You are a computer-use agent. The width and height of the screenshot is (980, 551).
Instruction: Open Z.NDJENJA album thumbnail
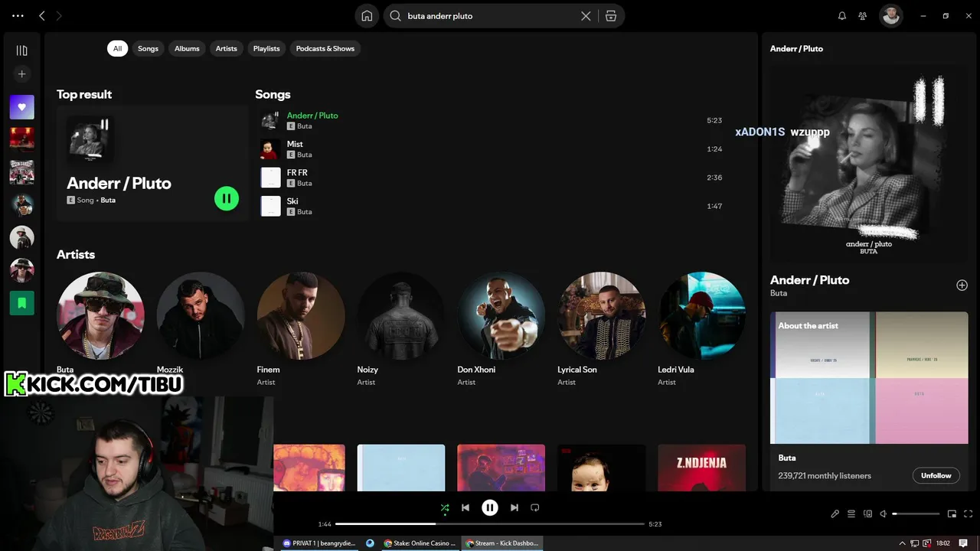tap(701, 468)
